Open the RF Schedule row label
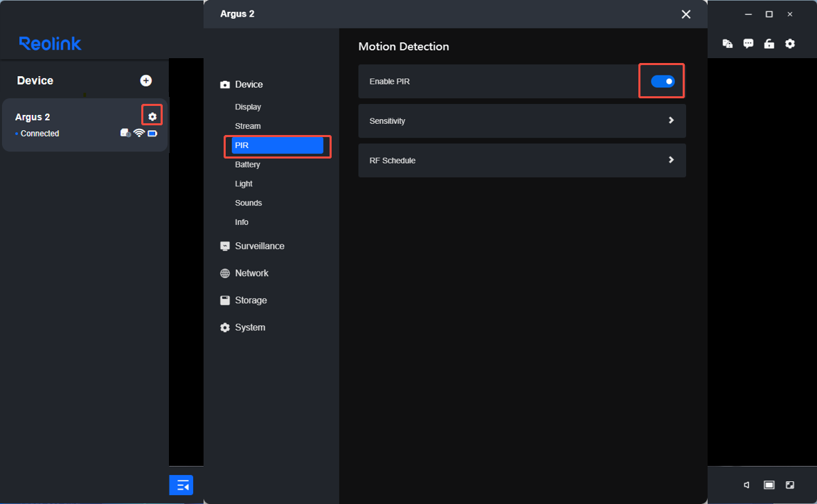817x504 pixels. tap(393, 161)
